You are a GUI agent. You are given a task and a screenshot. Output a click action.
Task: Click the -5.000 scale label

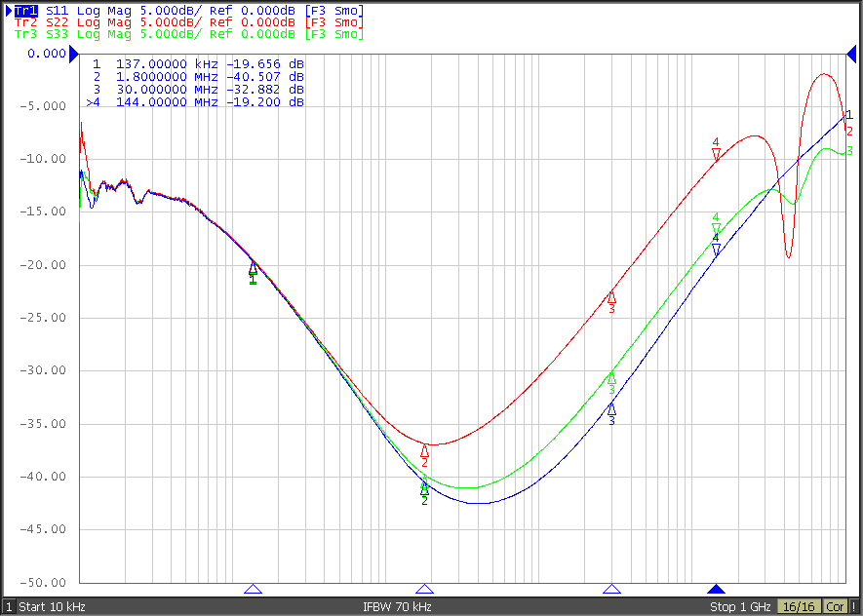click(43, 106)
